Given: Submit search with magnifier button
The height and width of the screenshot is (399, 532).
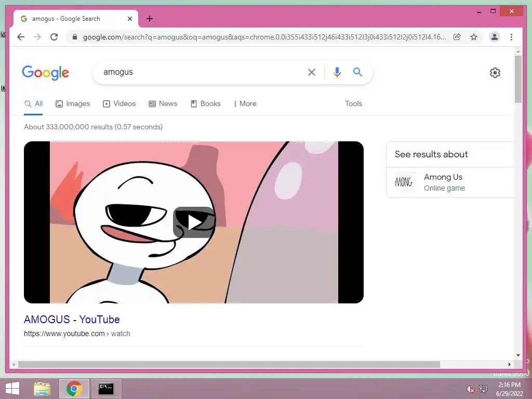Looking at the screenshot, I should (357, 72).
